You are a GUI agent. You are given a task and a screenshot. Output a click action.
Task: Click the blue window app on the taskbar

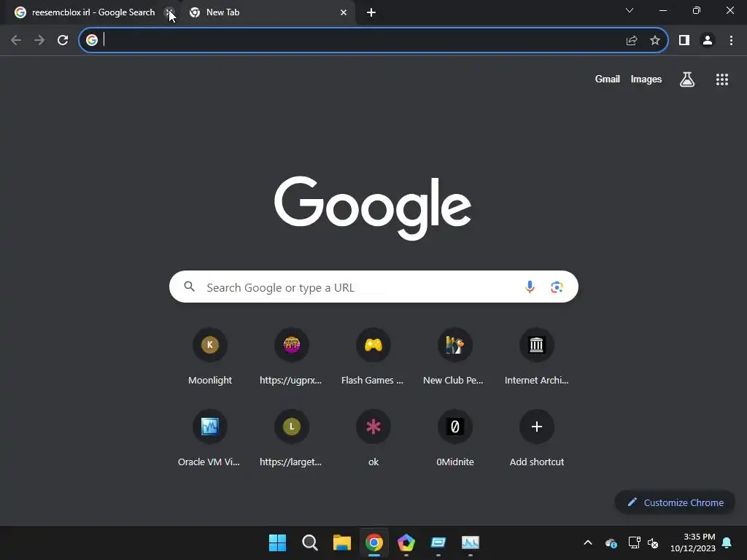[x=438, y=542]
